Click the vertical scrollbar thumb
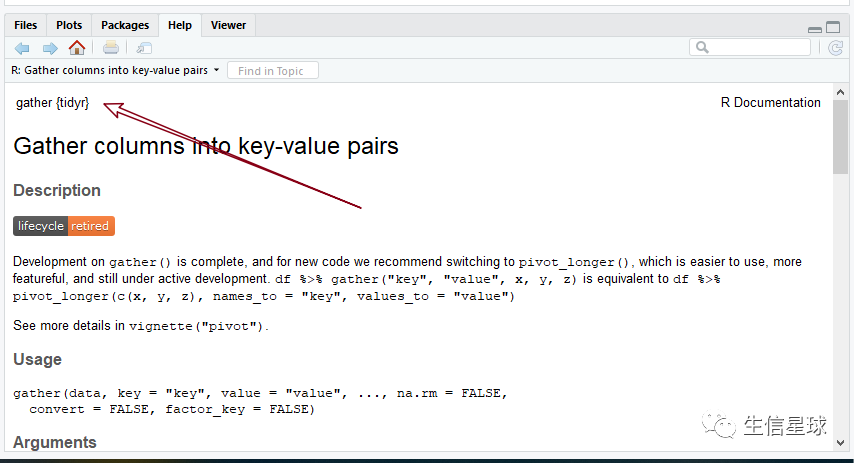 (x=840, y=137)
